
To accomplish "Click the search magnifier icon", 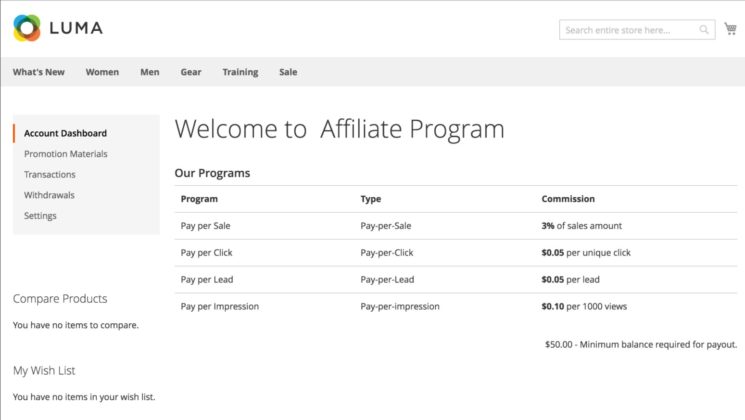I will click(704, 30).
